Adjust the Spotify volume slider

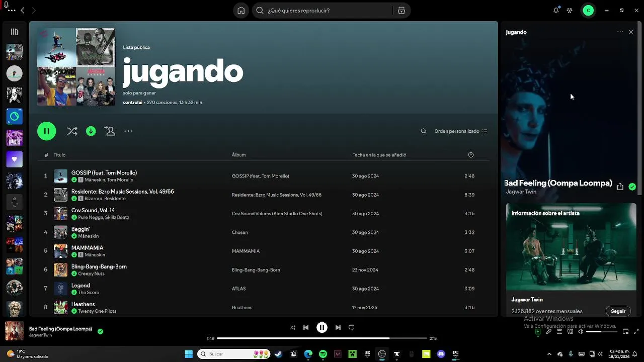(x=601, y=331)
